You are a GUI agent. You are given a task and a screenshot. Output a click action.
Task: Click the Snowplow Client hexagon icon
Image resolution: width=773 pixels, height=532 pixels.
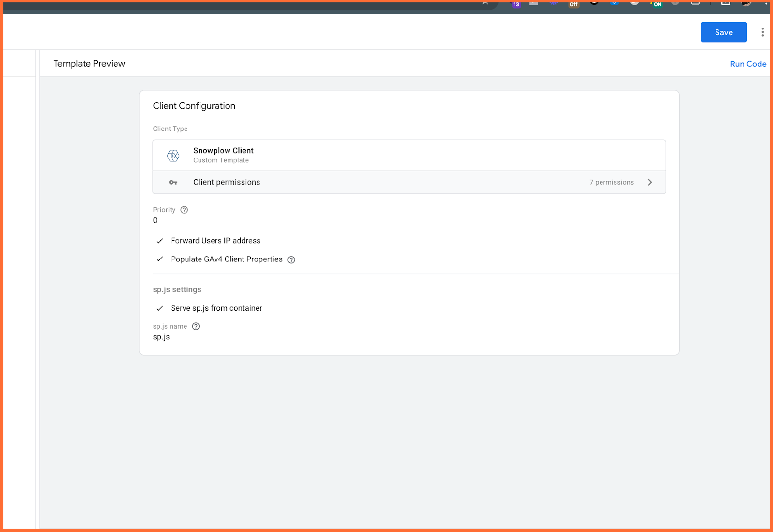click(172, 155)
